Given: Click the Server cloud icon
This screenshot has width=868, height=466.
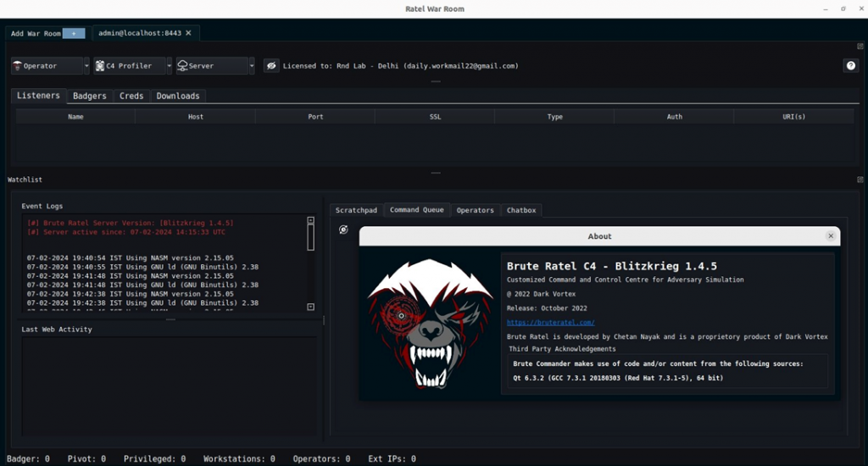Looking at the screenshot, I should coord(182,66).
